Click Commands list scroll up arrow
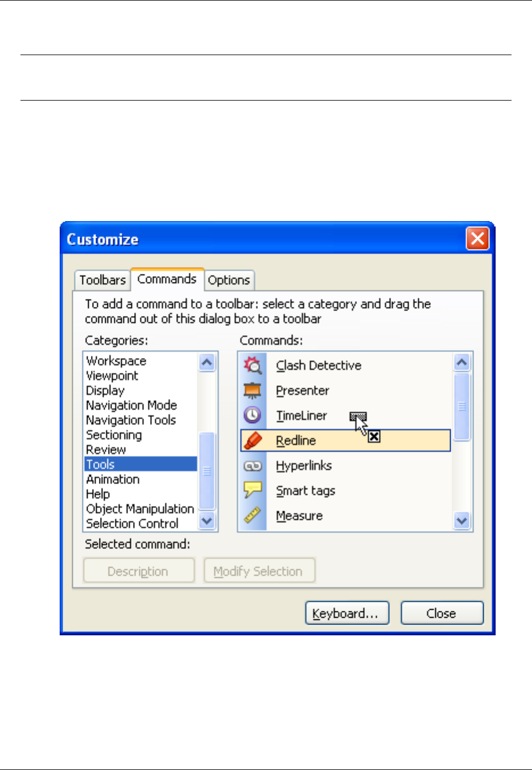The image size is (532, 770). [x=462, y=363]
